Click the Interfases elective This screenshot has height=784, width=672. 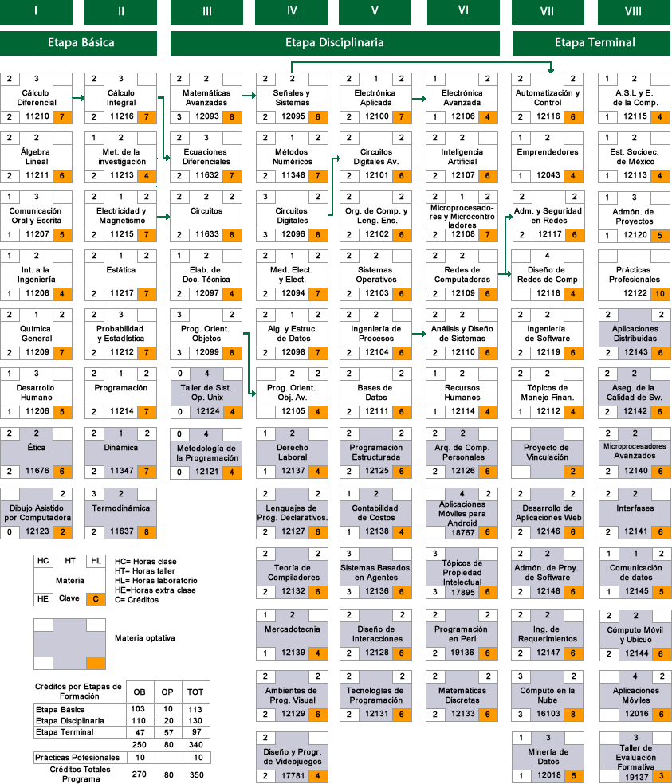635,513
